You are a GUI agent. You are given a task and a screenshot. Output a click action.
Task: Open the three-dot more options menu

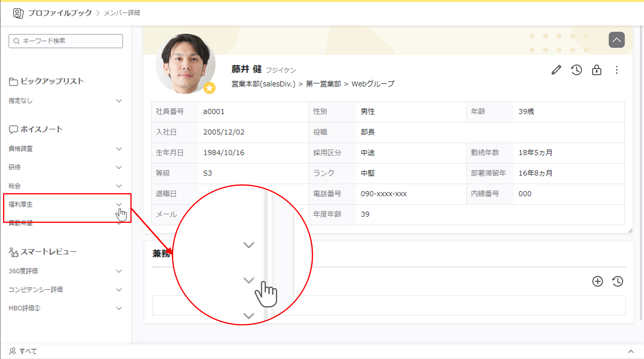[616, 70]
